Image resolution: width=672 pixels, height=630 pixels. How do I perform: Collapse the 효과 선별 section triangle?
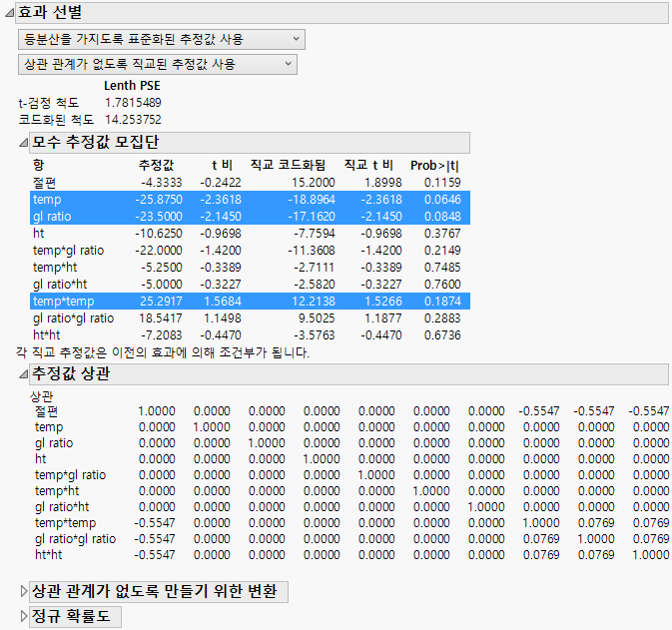9,13
